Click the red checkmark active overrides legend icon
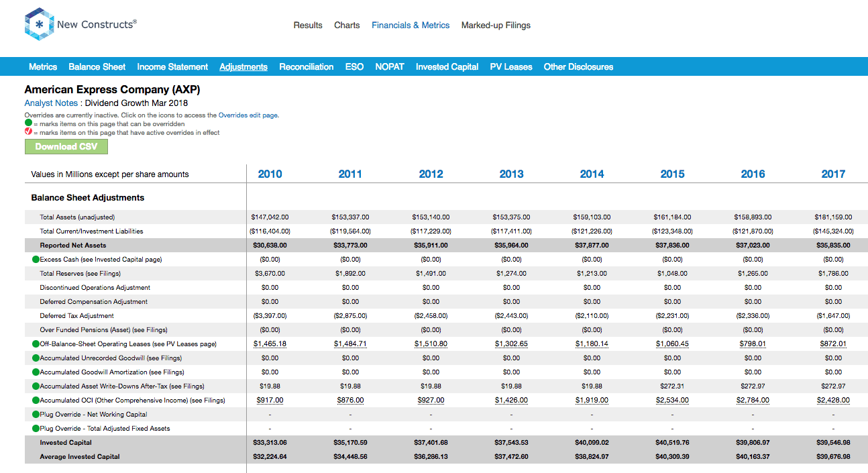This screenshot has height=473, width=868. [28, 132]
